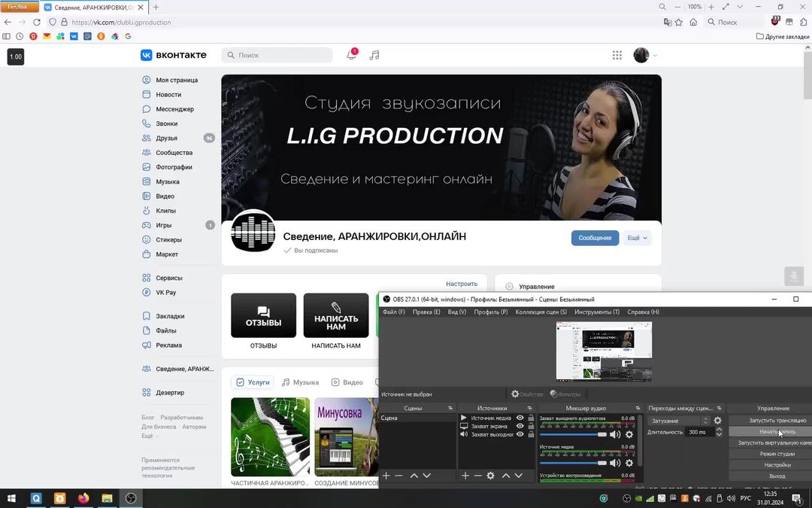812x508 pixels.
Task: Open Вид menu in OBS
Action: click(x=457, y=312)
